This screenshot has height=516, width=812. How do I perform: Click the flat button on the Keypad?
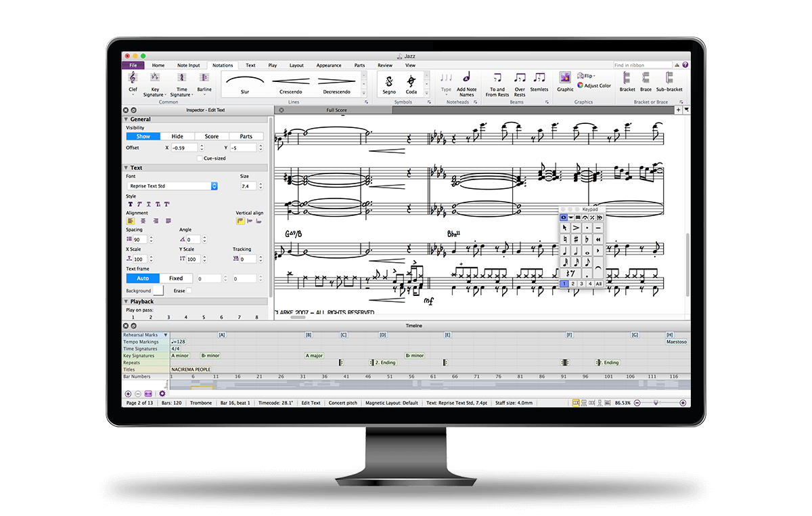tap(587, 238)
